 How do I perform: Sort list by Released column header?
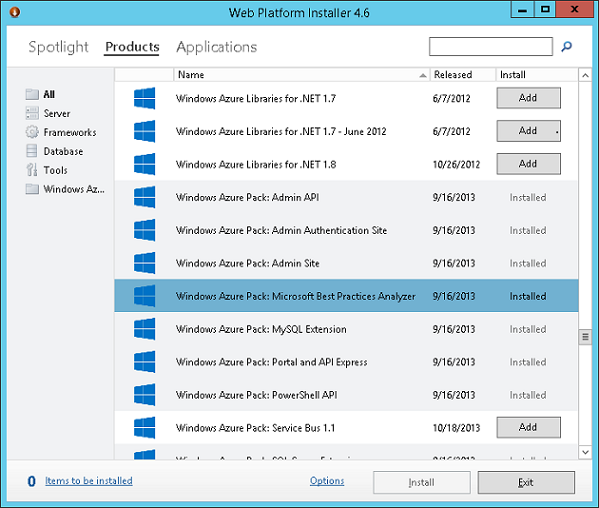click(463, 74)
